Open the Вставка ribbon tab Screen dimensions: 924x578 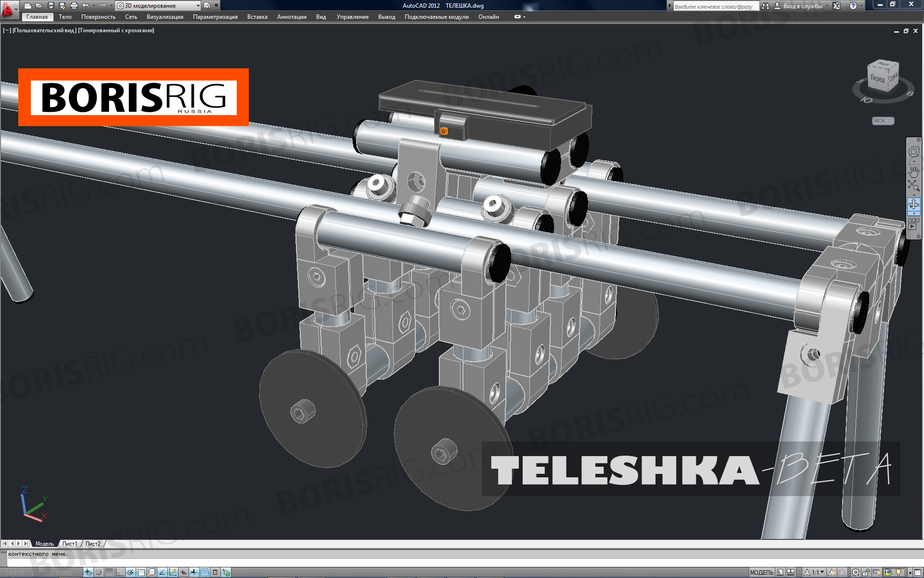coord(257,17)
